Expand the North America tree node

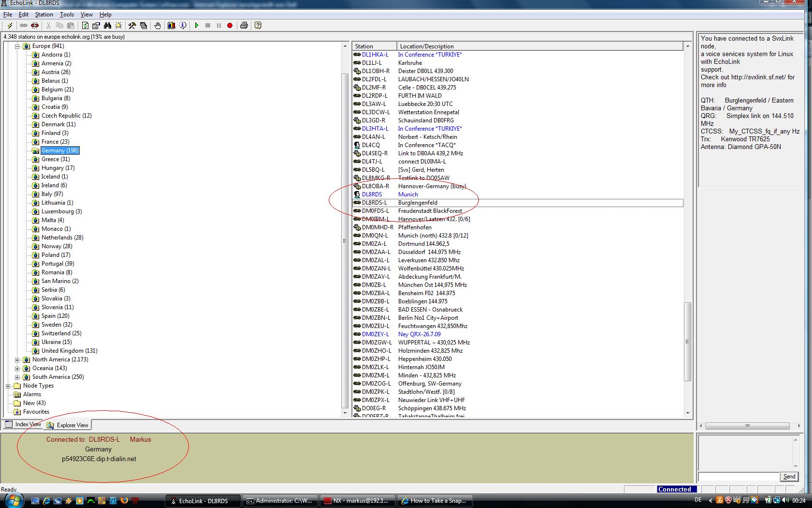(x=17, y=360)
